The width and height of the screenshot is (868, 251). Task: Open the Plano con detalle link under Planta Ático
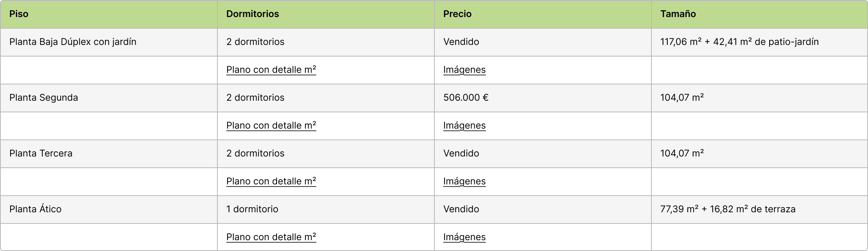271,237
